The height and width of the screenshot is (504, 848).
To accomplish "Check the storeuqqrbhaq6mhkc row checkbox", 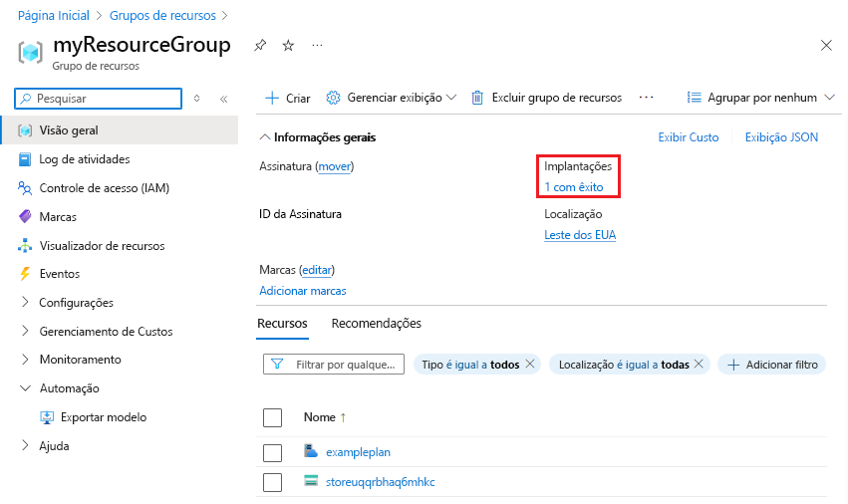I will point(273,482).
